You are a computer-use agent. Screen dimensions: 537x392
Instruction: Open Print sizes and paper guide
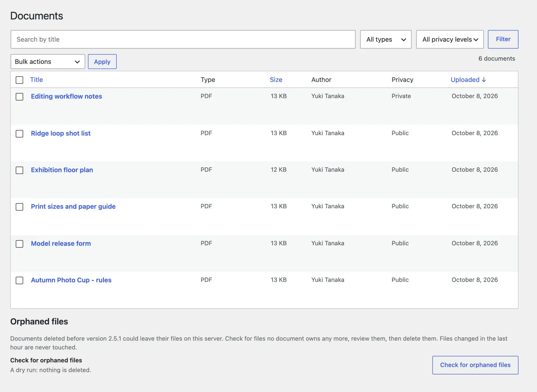(73, 206)
